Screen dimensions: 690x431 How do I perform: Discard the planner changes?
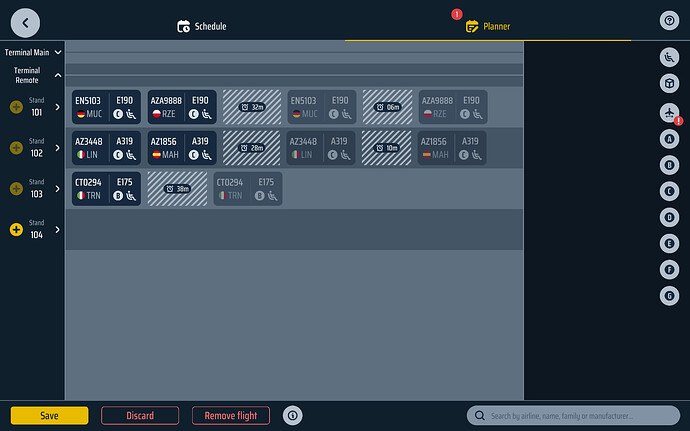pyautogui.click(x=140, y=416)
